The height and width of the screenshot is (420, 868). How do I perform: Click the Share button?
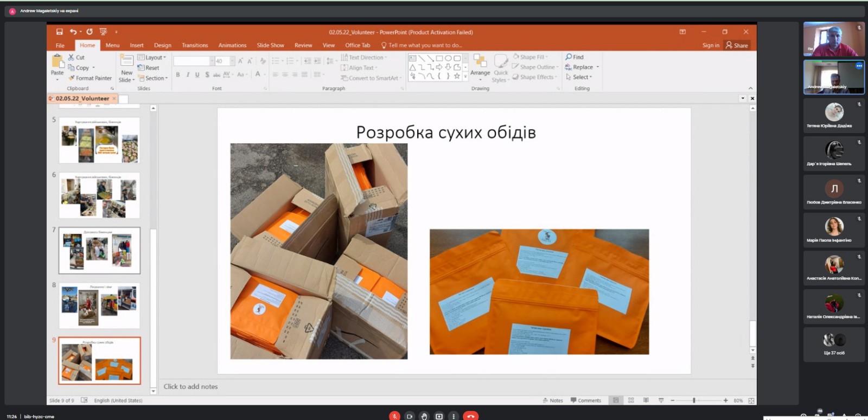click(x=737, y=46)
